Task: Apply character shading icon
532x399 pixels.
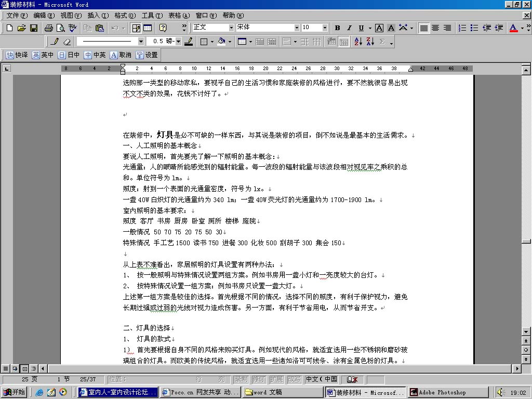Action: tap(391, 28)
